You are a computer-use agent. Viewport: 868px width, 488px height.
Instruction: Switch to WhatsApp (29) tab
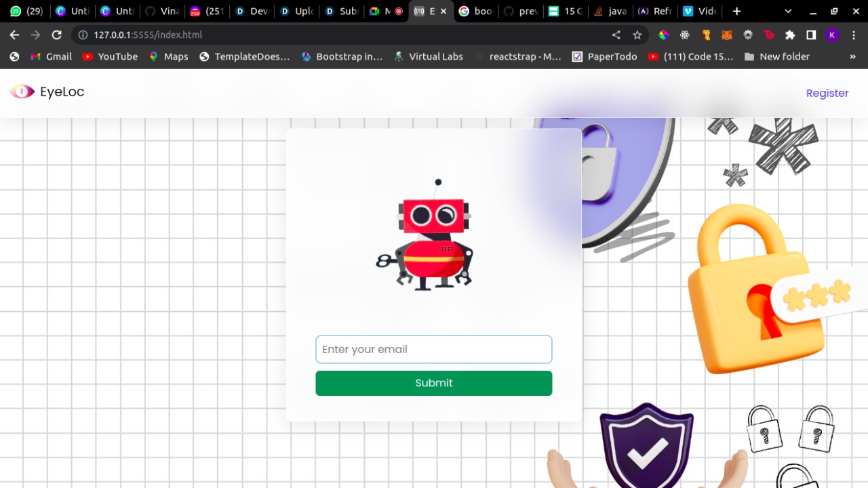pyautogui.click(x=26, y=12)
